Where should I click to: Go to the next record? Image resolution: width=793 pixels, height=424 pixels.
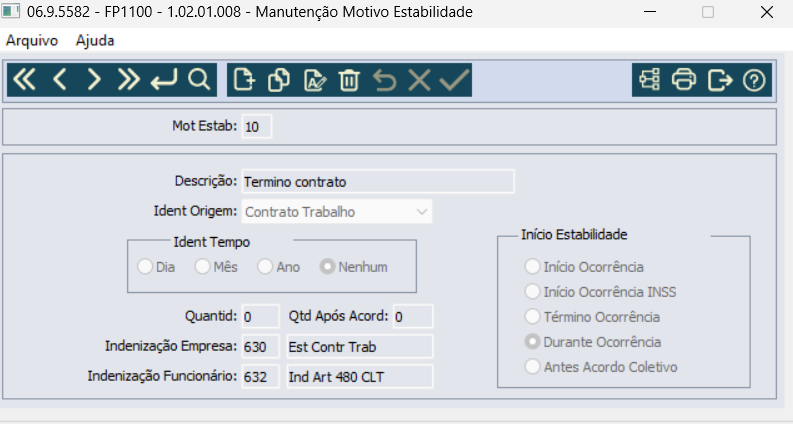point(94,80)
